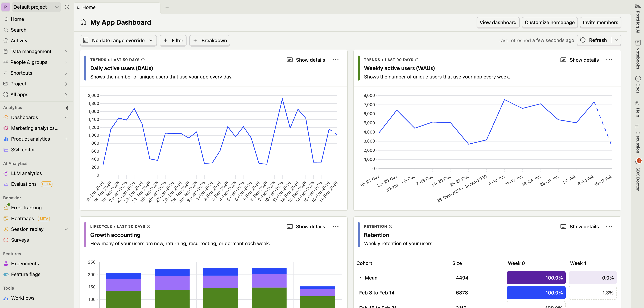Screen dimensions: 644x308
Task: Open the Analytics settings gear
Action: coord(68,108)
